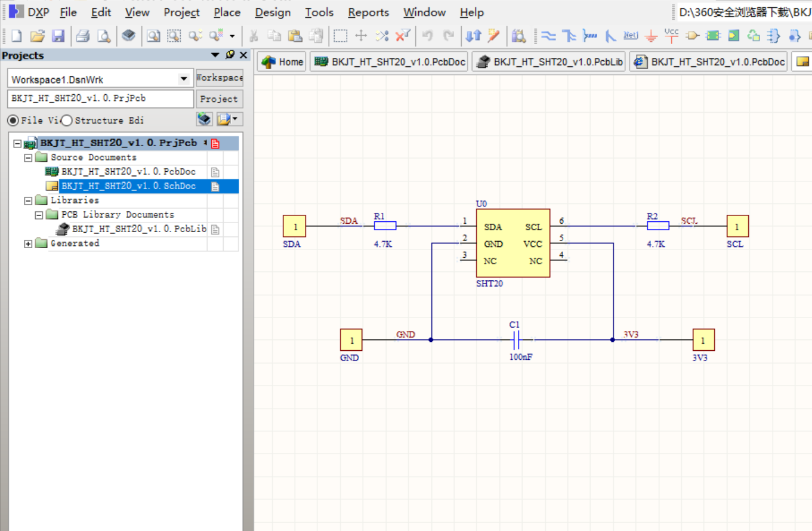Viewport: 812px width, 531px height.
Task: Close the Projects panel with the X
Action: (x=243, y=55)
